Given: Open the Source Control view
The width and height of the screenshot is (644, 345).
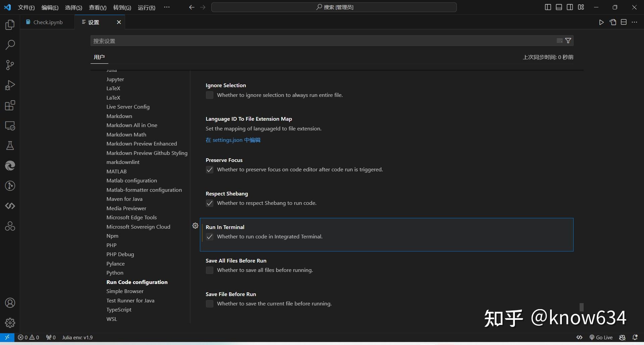Looking at the screenshot, I should [x=10, y=65].
